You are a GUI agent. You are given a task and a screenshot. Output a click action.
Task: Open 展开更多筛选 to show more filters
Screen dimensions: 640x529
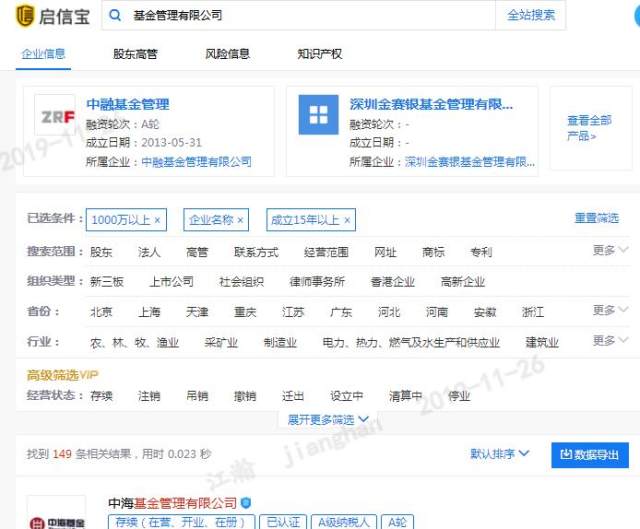click(328, 420)
